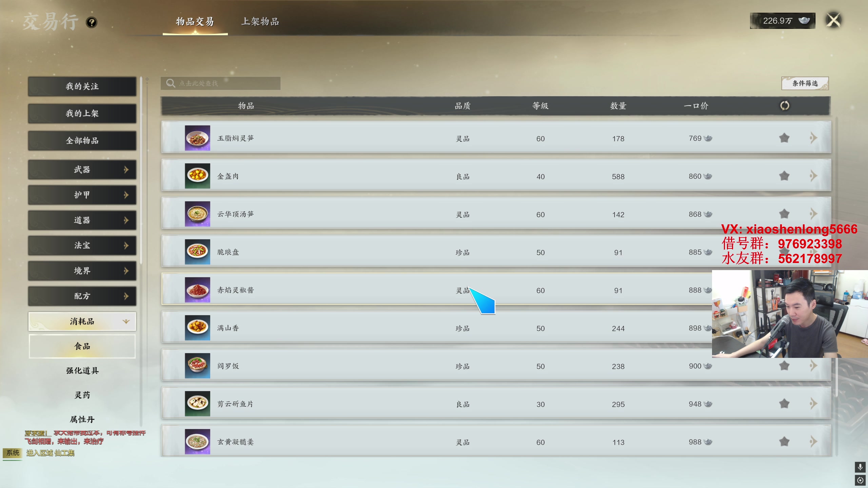Collapse the 消耗品 category
This screenshot has height=488, width=868.
(x=82, y=321)
